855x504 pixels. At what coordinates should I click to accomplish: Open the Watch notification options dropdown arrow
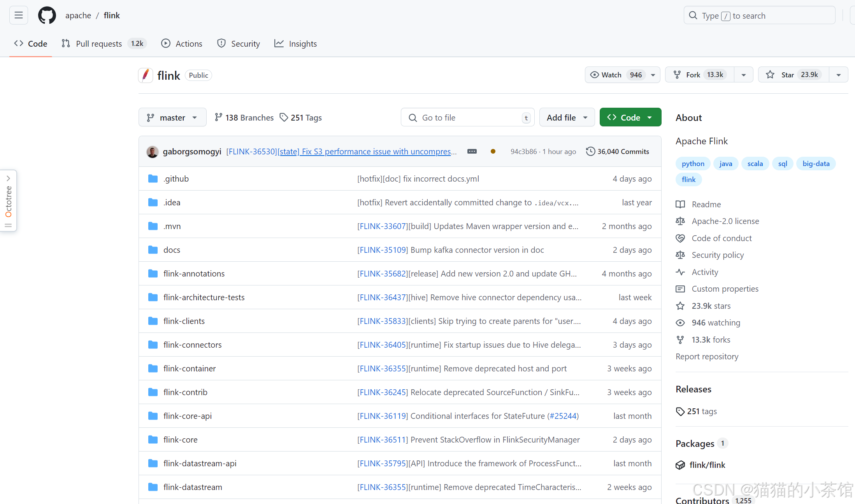tap(653, 75)
